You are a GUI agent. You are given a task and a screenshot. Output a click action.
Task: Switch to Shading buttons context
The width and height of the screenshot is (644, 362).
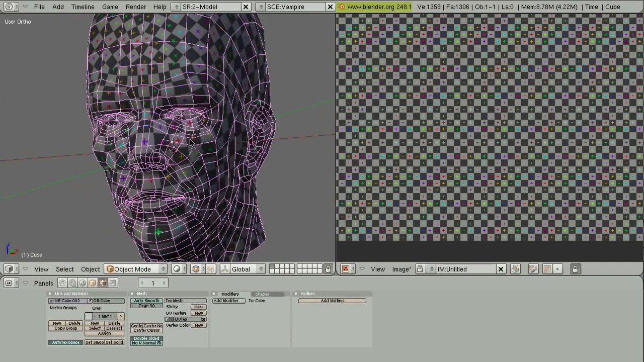(x=83, y=283)
